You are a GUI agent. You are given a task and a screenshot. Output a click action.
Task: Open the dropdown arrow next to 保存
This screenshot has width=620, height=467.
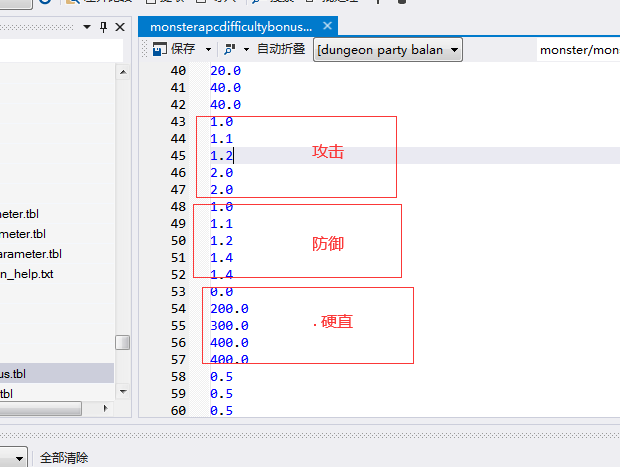click(x=208, y=49)
